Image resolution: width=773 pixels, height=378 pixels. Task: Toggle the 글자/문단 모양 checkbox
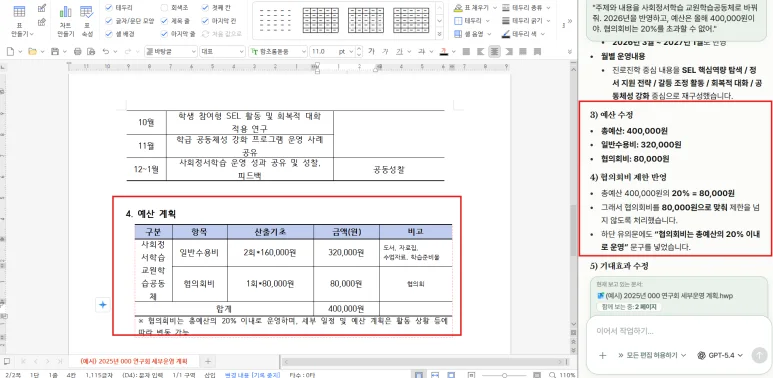click(x=109, y=21)
